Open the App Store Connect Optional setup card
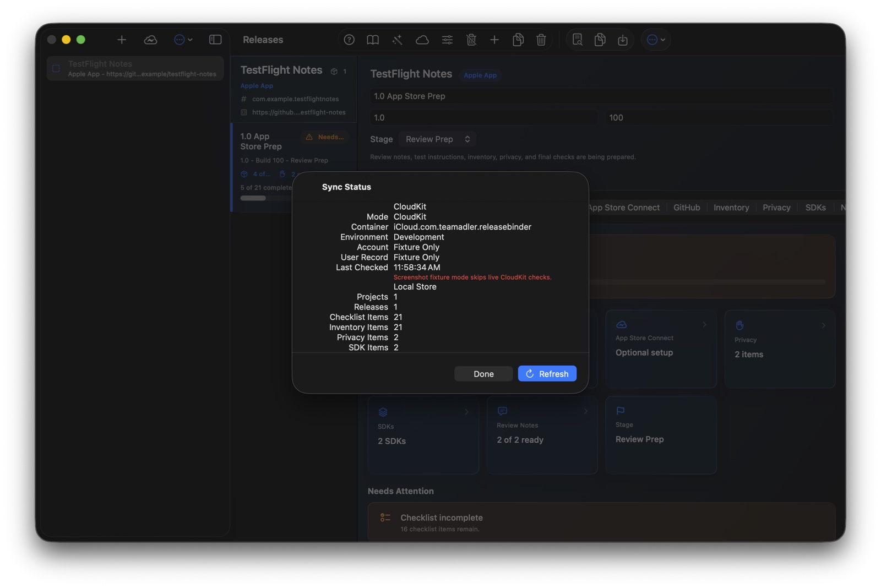Viewport: 881px width, 588px height. (x=661, y=349)
